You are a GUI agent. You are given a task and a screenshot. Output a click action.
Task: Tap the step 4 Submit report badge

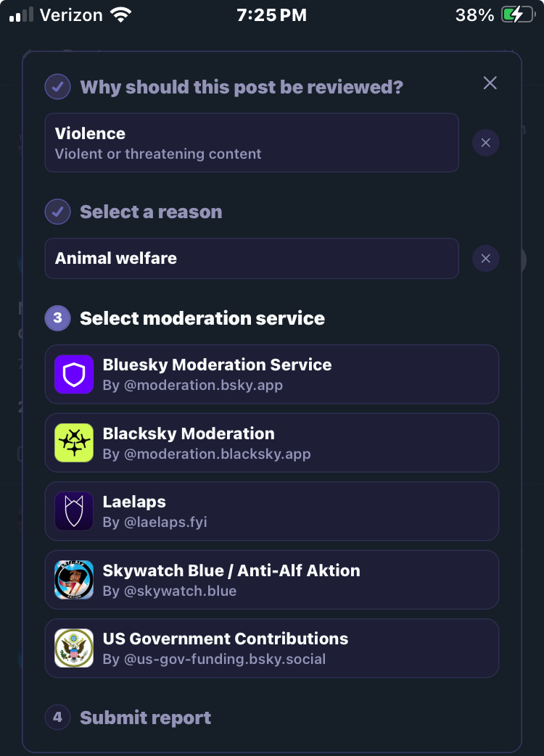point(57,718)
